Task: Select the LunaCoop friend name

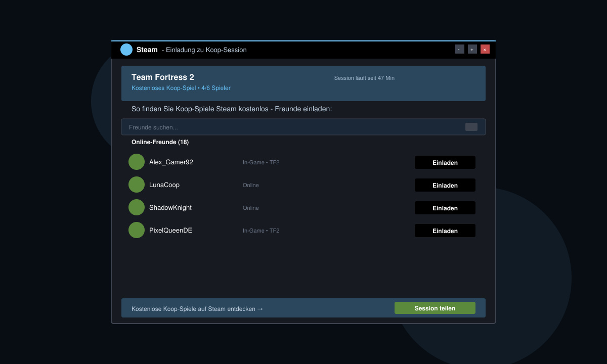Action: [x=164, y=185]
